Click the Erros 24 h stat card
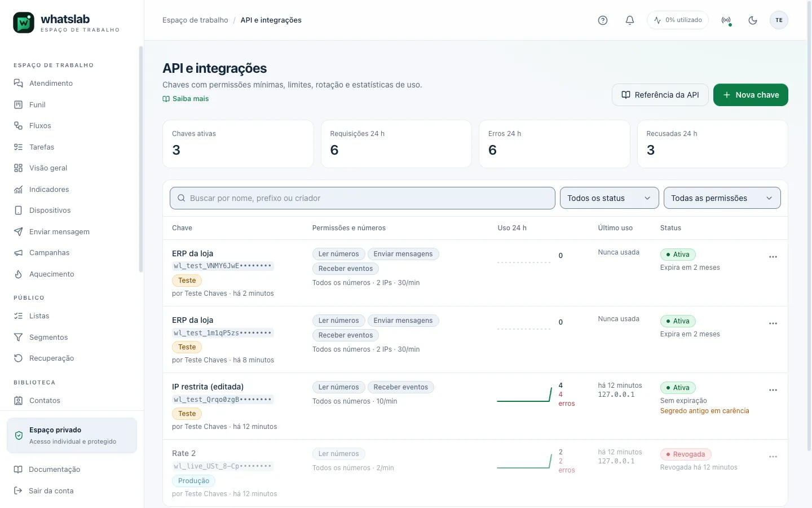The image size is (812, 508). 554,144
